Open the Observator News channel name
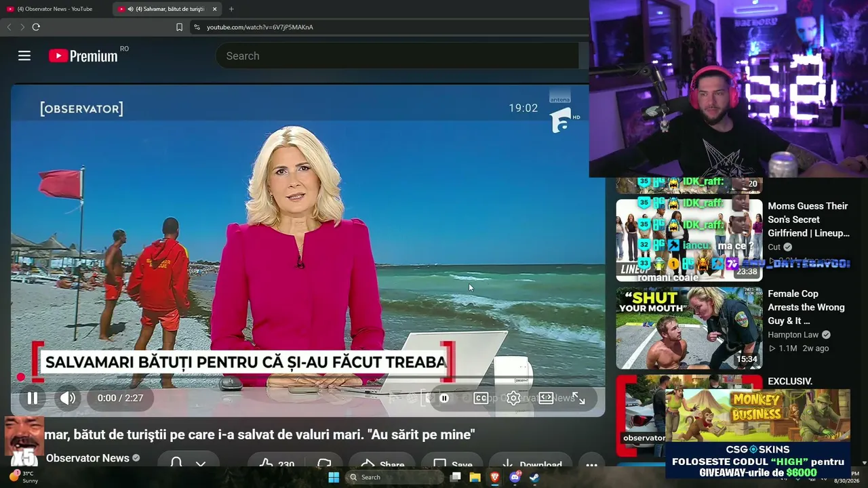 pyautogui.click(x=87, y=458)
